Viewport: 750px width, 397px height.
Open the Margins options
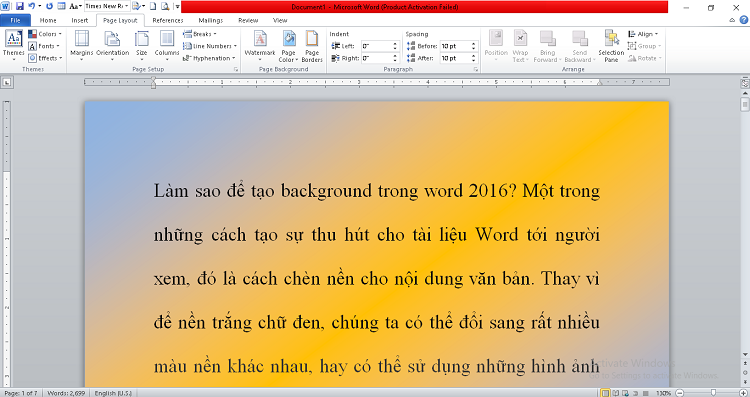[x=82, y=45]
